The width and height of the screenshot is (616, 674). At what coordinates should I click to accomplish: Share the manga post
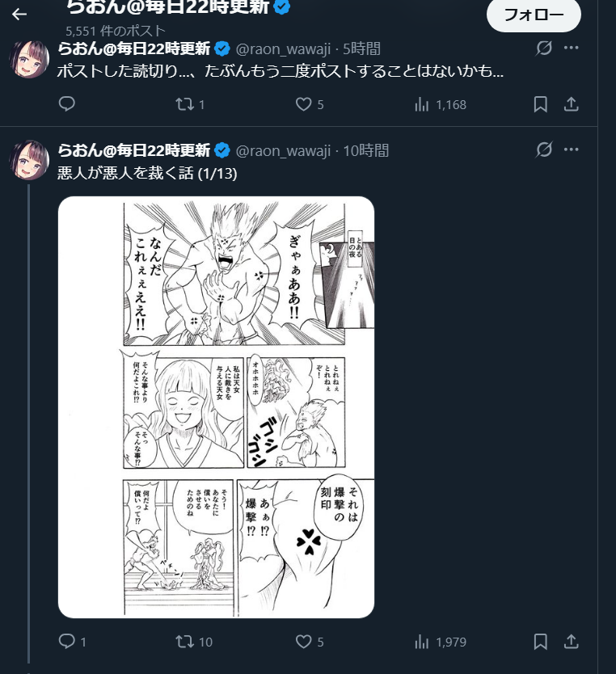pos(571,642)
